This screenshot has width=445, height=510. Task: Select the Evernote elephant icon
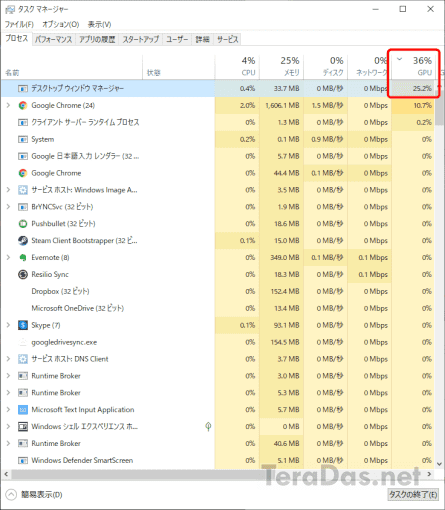(23, 257)
